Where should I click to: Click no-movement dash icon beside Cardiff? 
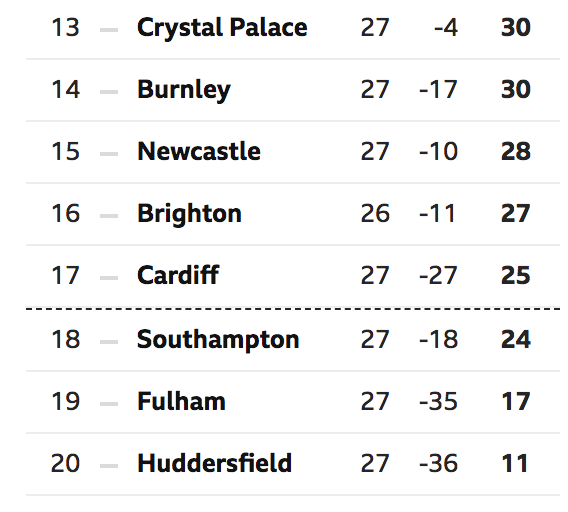click(x=109, y=278)
